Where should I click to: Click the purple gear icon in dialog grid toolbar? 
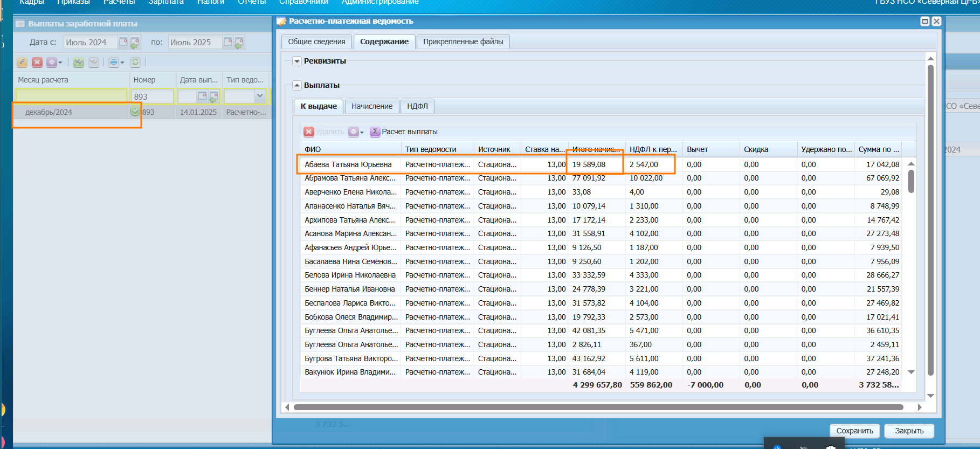click(353, 132)
